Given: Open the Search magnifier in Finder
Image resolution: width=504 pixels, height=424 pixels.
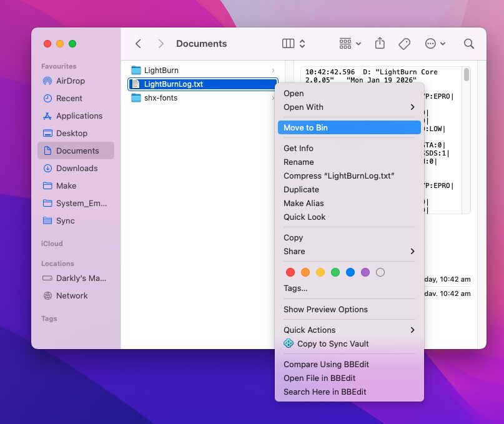Looking at the screenshot, I should [x=468, y=44].
